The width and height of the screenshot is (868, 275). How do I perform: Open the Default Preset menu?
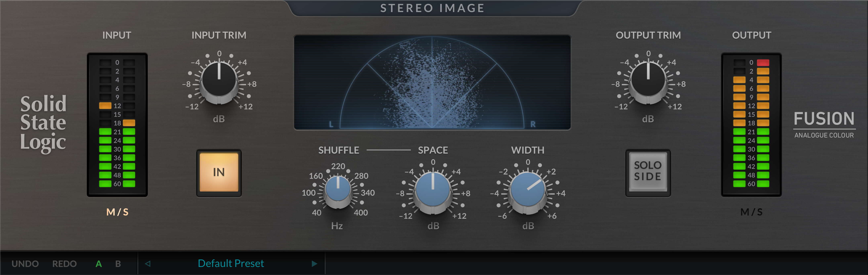click(231, 264)
